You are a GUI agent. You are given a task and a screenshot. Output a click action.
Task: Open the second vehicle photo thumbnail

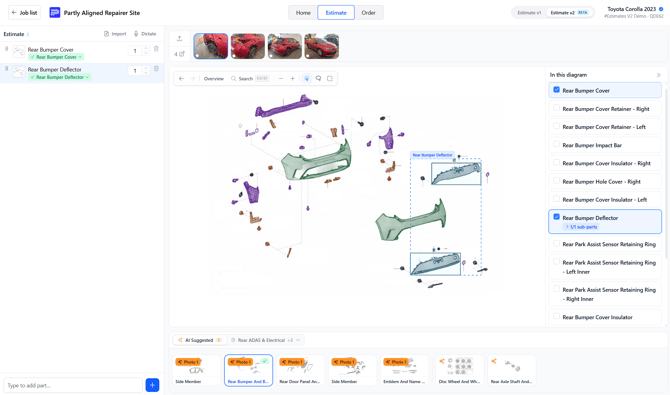248,46
